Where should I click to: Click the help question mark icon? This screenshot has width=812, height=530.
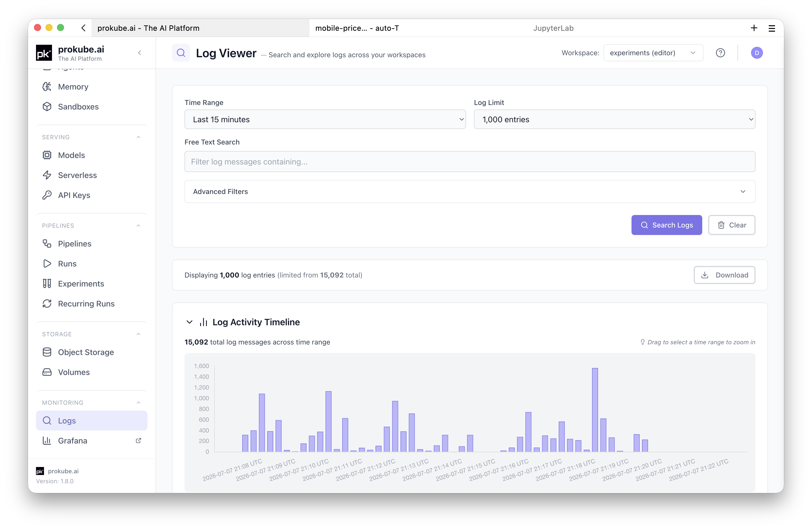(x=720, y=53)
